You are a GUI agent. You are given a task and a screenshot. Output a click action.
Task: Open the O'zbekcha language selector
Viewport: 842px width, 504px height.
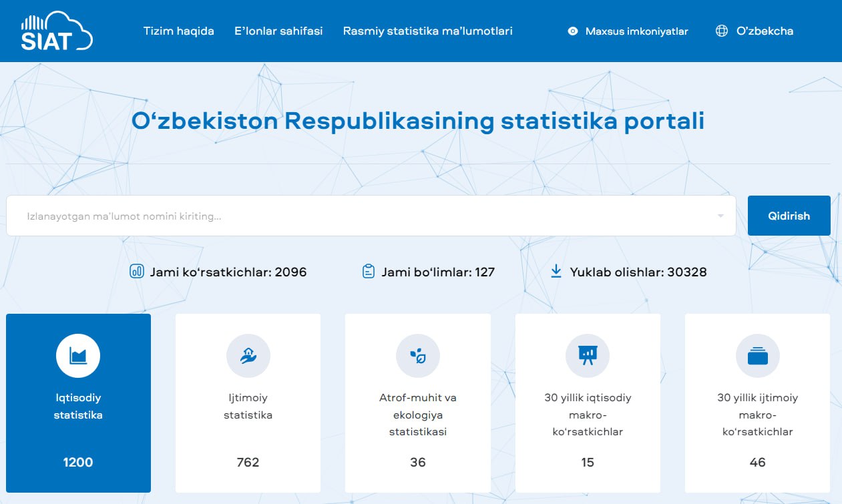pos(765,31)
